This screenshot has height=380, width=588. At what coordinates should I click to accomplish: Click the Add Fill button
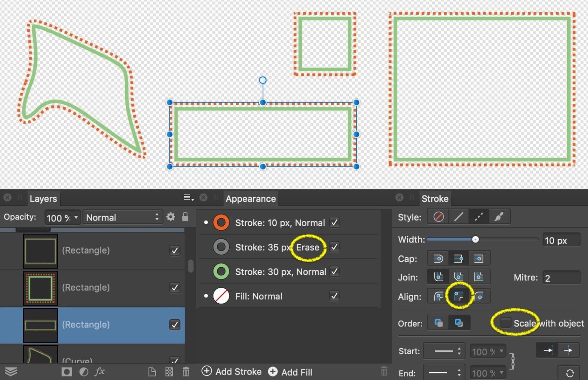click(x=290, y=372)
